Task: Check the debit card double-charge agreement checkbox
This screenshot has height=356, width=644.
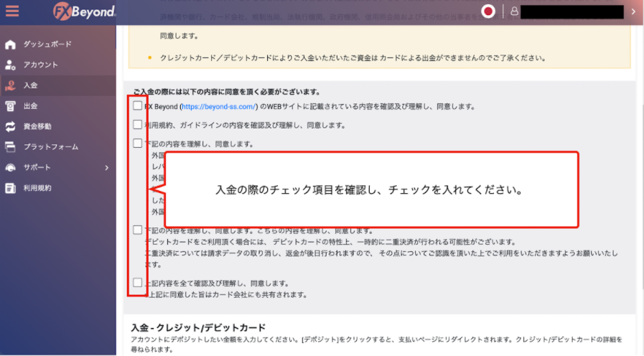Action: pos(138,230)
